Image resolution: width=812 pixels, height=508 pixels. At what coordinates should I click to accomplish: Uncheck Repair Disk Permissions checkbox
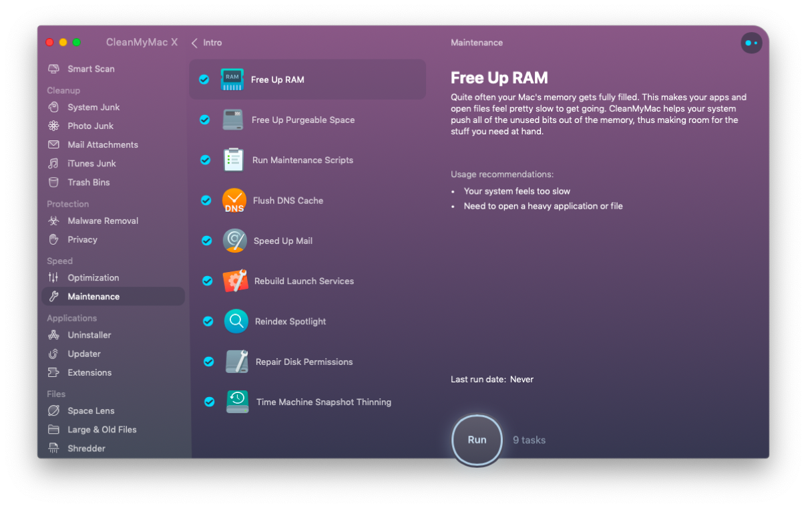click(x=209, y=362)
